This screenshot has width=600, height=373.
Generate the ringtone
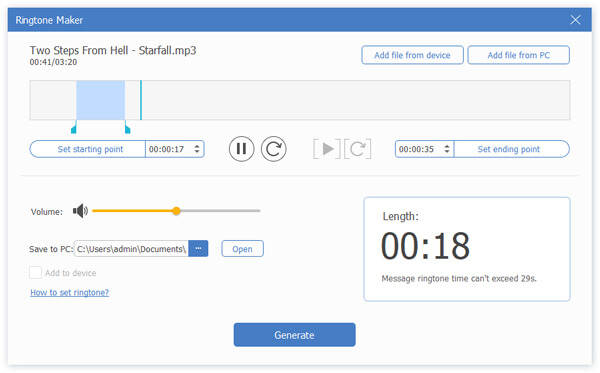[x=294, y=335]
